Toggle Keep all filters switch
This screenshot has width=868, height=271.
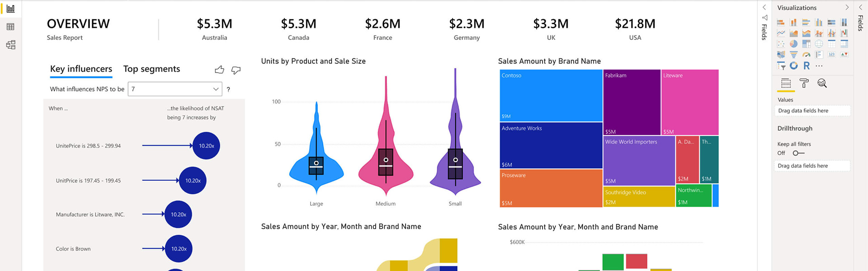798,153
